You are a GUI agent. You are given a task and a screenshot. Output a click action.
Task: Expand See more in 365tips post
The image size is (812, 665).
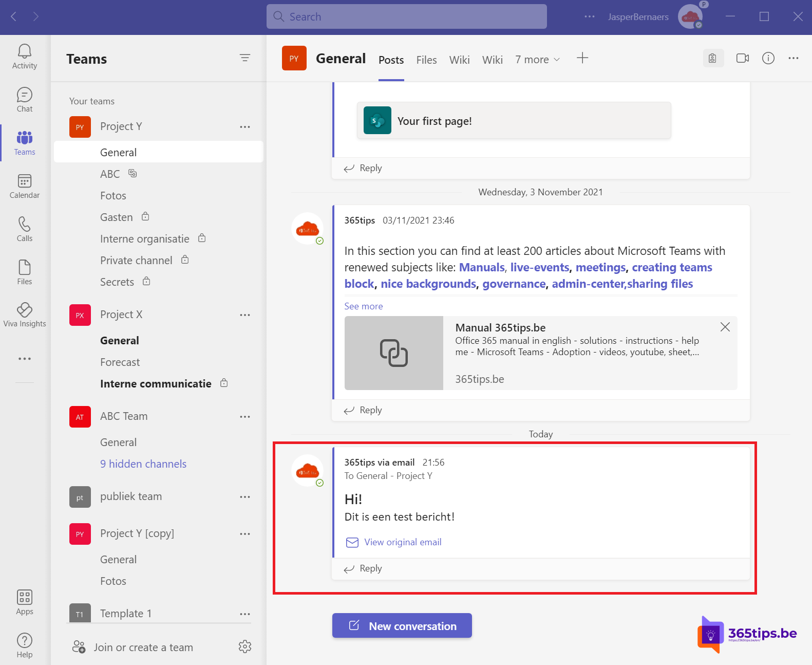click(x=363, y=306)
